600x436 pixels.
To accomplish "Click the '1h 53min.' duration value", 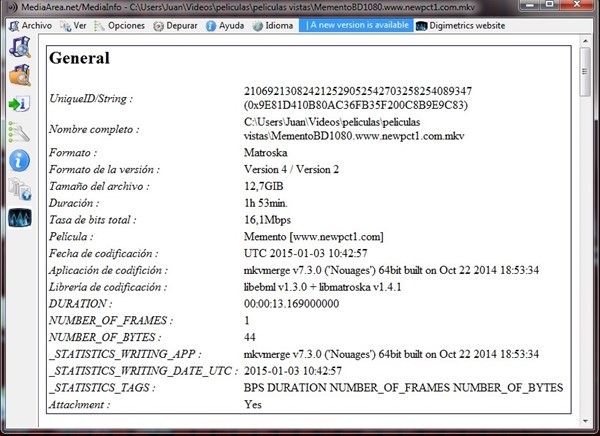I will click(x=266, y=203).
